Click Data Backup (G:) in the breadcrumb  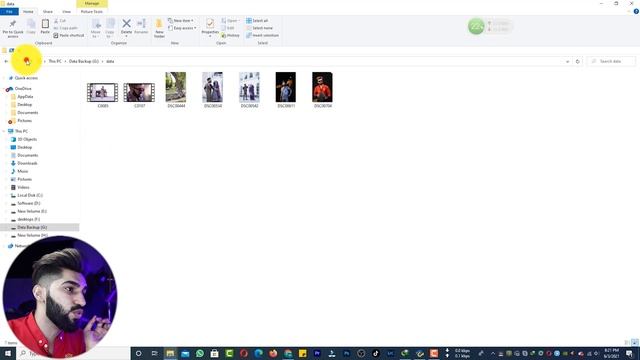(84, 61)
